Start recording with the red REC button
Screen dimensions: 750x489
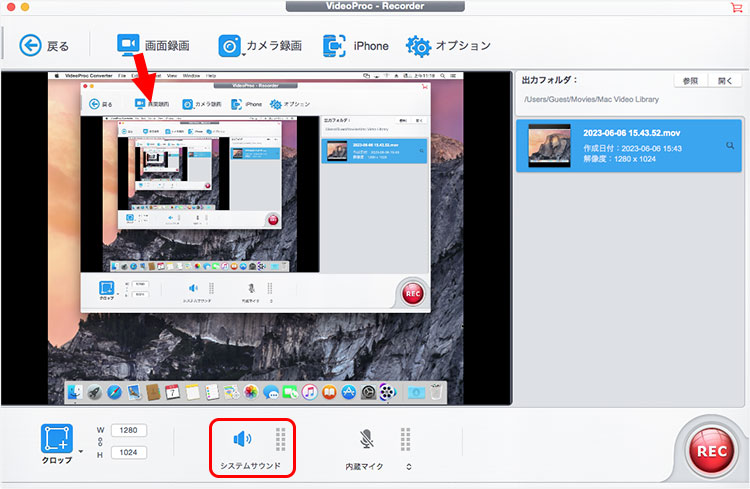(x=711, y=451)
